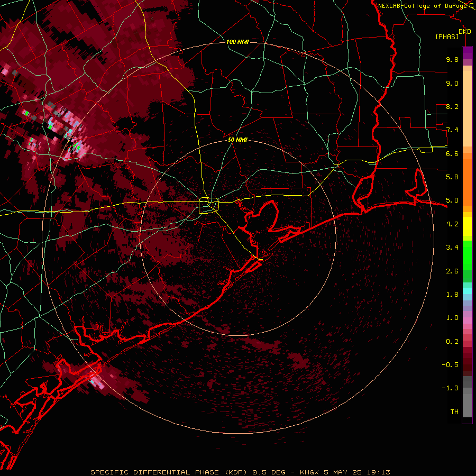Click the 5.8 legend value

452,177
